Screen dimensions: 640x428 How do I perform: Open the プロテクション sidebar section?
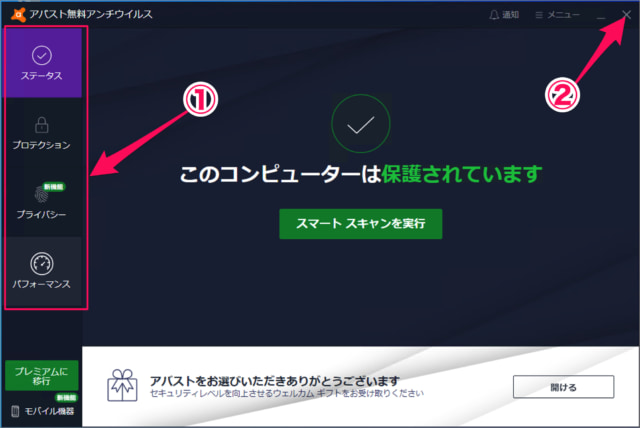tap(42, 133)
